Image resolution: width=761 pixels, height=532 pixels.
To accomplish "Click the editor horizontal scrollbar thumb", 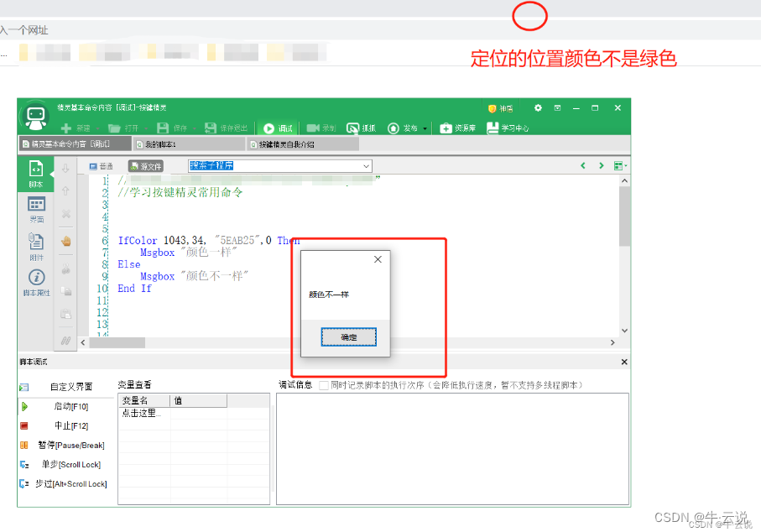I will [117, 342].
